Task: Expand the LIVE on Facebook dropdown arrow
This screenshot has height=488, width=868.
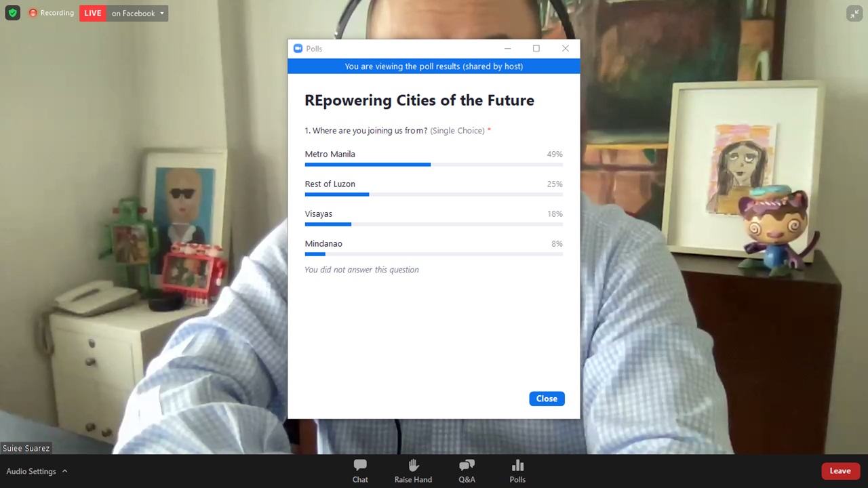Action: (x=162, y=13)
